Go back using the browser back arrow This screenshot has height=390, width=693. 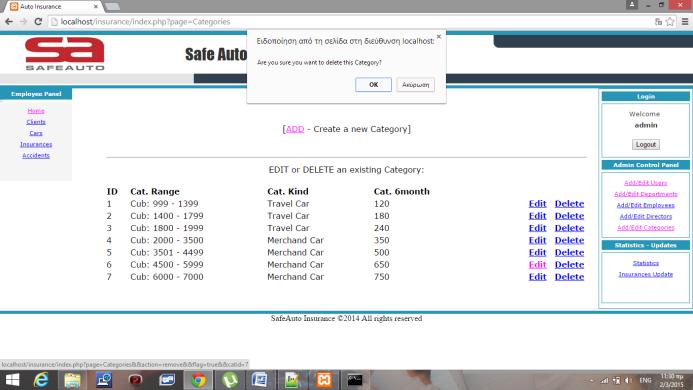pyautogui.click(x=9, y=22)
